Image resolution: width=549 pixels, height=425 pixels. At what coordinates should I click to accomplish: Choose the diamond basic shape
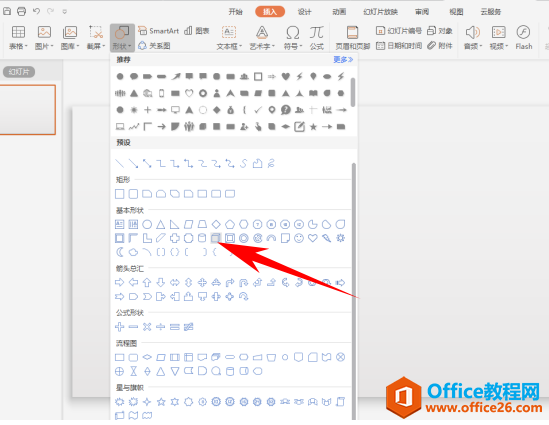click(x=216, y=224)
